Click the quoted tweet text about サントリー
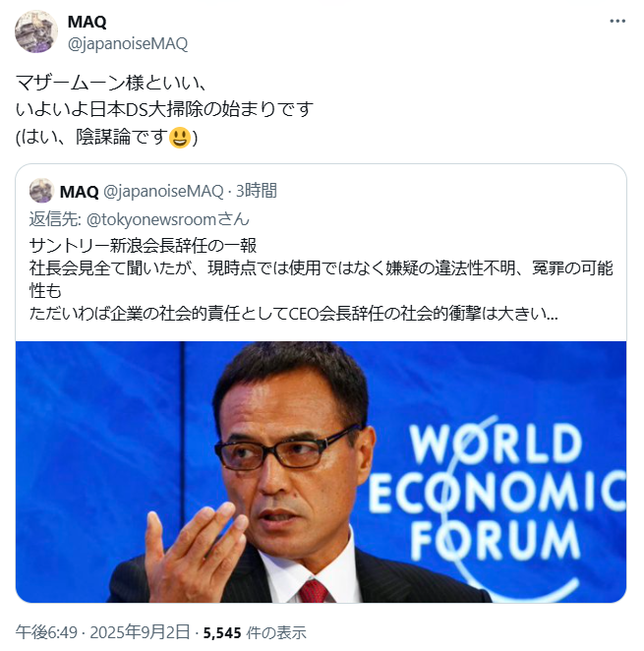 (x=321, y=279)
